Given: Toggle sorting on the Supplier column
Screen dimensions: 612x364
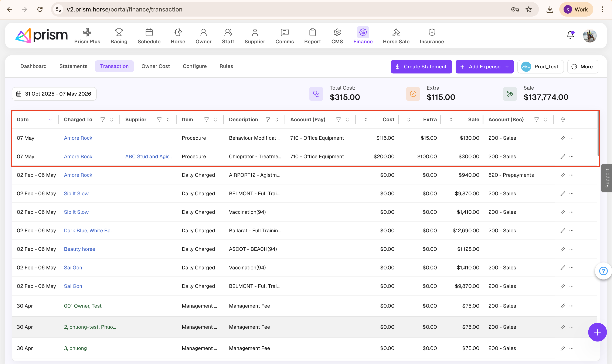Looking at the screenshot, I should click(168, 119).
